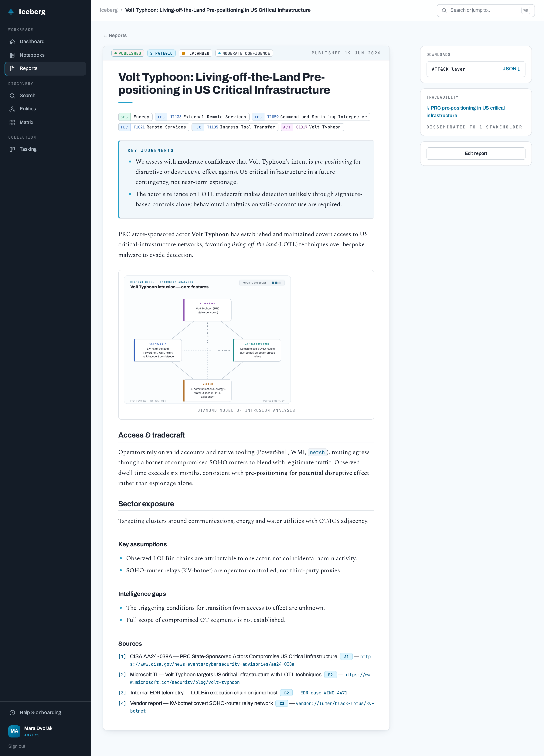Screen dimensions: 544x756
Task: Select Reports in the sidebar
Action: coord(45,69)
